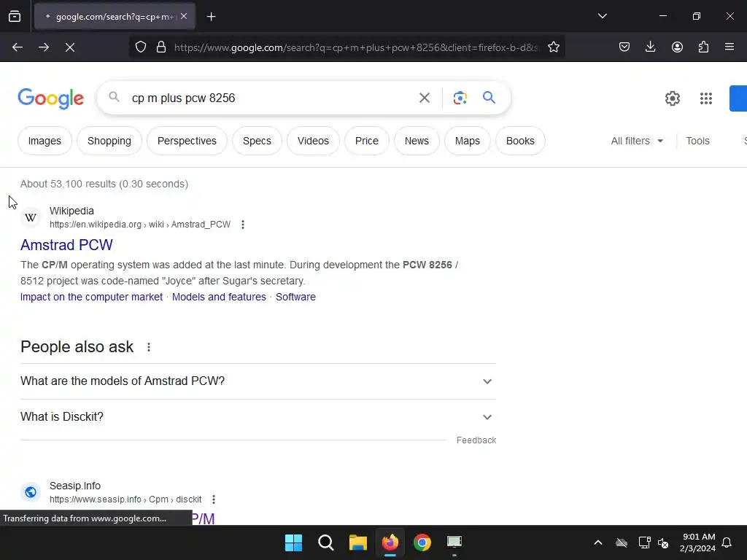Open the three-dot menu beside Seasip.info URL

click(214, 499)
